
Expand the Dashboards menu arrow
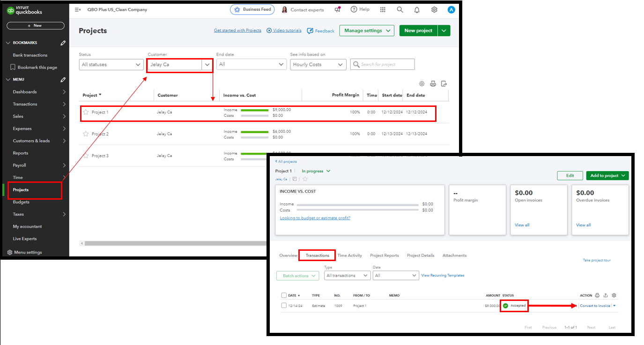64,92
